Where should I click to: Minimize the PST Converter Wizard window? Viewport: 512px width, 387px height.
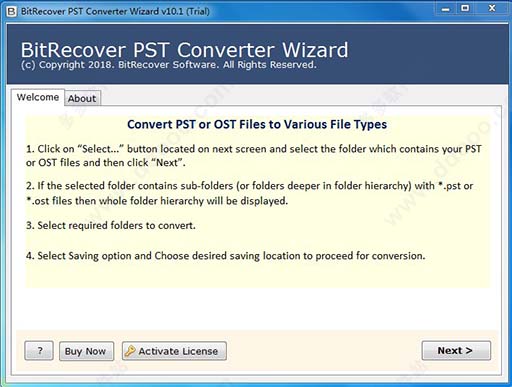click(x=445, y=9)
